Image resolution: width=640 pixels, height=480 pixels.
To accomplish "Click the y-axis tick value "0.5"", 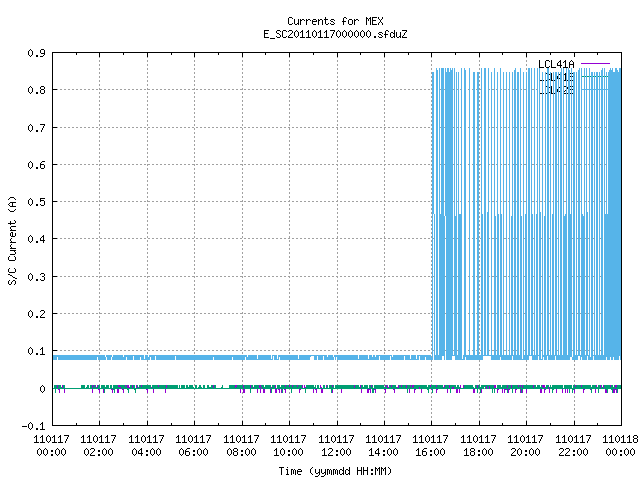I will (x=36, y=202).
